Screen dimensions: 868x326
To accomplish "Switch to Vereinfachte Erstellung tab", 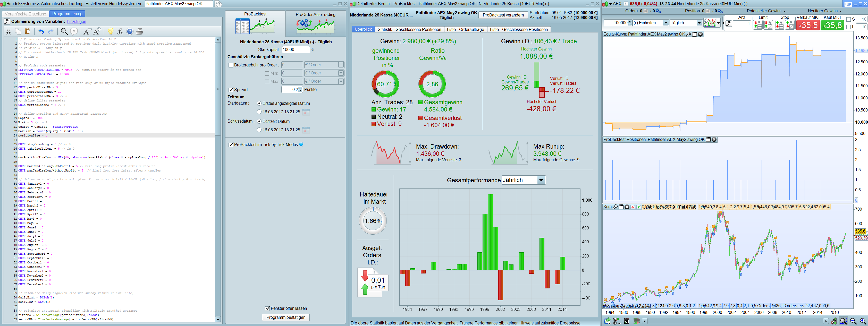I will [x=26, y=14].
